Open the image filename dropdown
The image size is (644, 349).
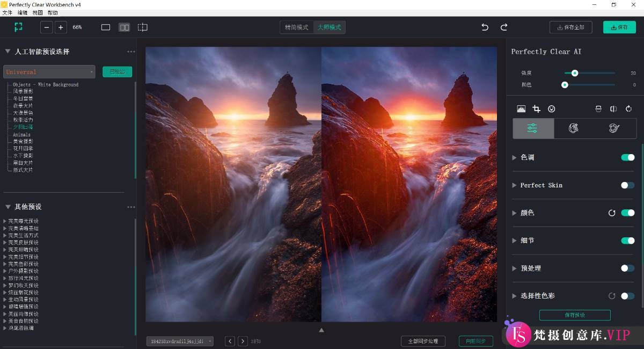pyautogui.click(x=180, y=341)
